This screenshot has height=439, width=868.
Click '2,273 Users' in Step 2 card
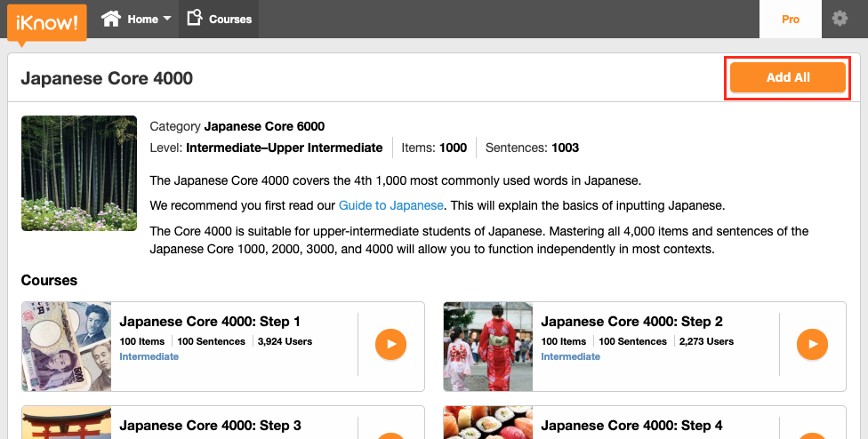click(x=706, y=341)
